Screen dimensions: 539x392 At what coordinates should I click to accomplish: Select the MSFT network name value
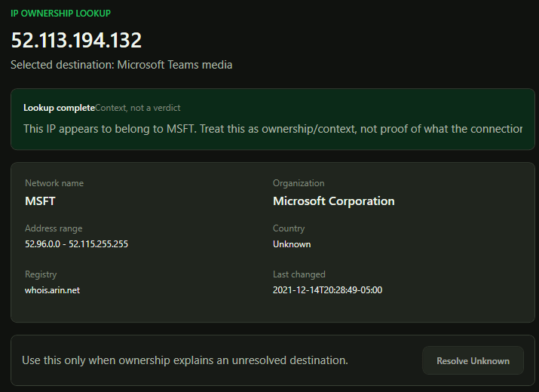[40, 201]
